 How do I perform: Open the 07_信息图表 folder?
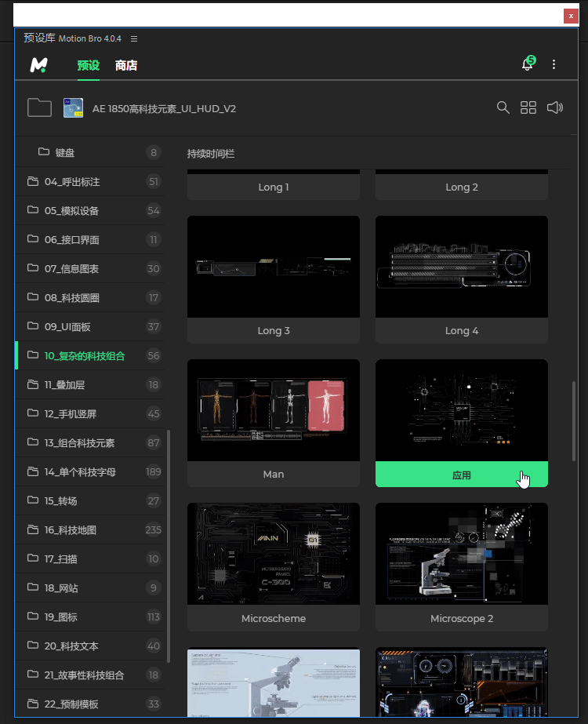pos(90,269)
